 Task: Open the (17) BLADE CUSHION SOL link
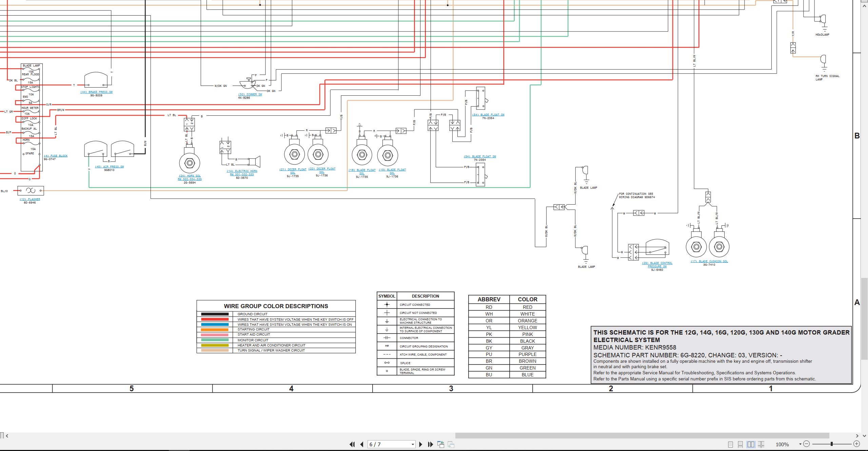click(709, 261)
